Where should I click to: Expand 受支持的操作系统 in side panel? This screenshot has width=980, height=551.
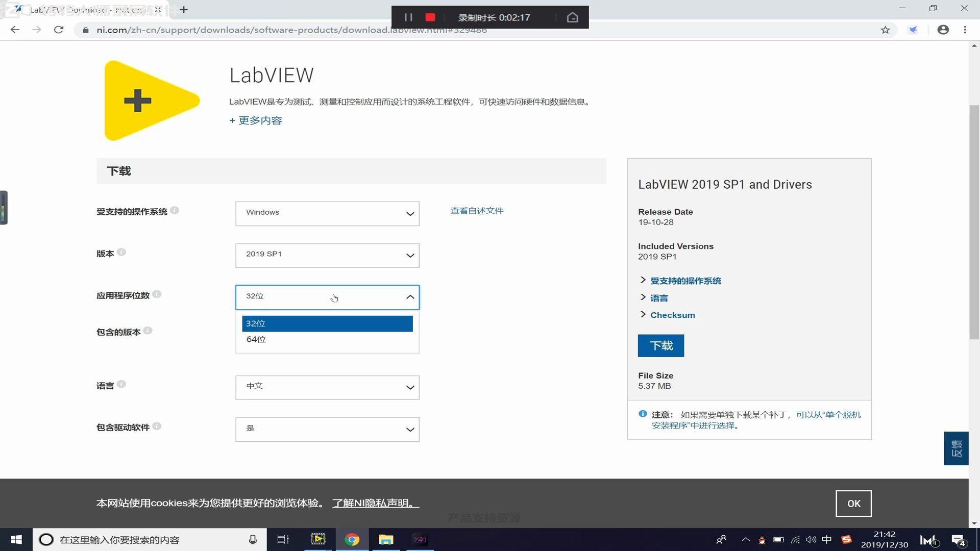[x=685, y=281]
